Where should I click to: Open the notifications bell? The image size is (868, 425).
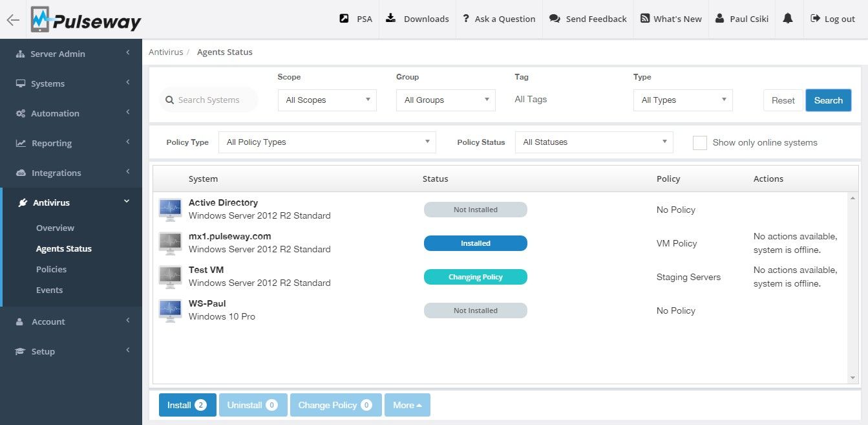(787, 19)
